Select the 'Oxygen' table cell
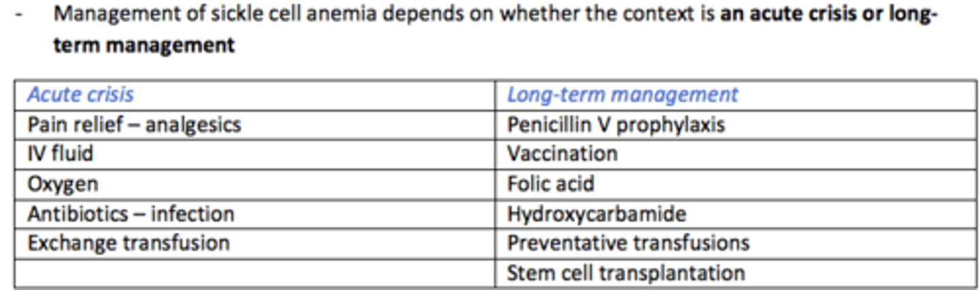Viewport: 980px width, 290px height. [x=63, y=184]
